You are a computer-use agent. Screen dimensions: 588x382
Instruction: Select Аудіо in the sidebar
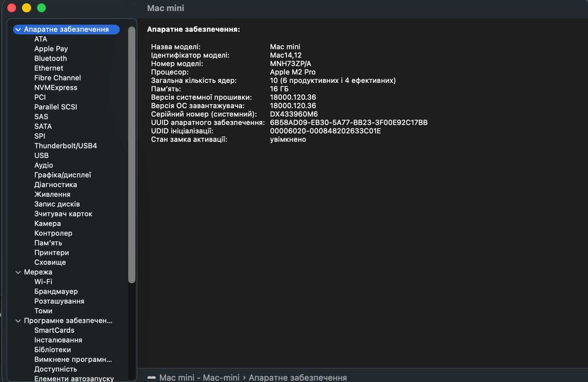tap(44, 165)
